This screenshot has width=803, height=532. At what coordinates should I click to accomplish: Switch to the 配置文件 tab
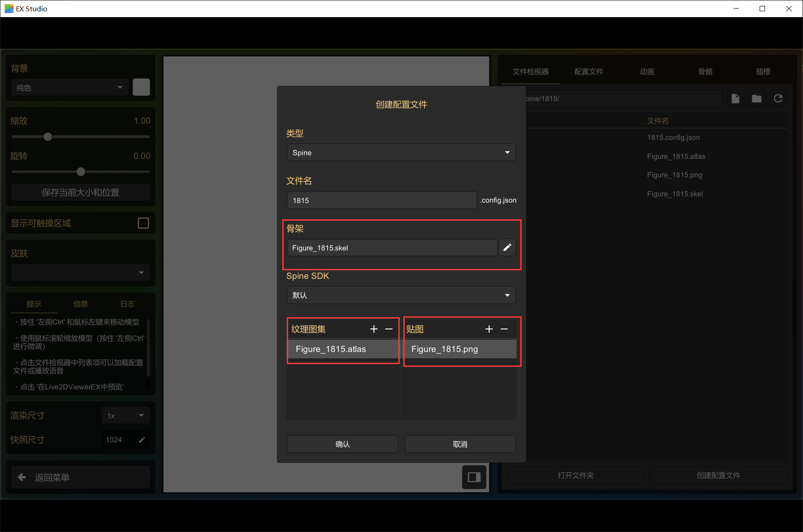[x=589, y=71]
